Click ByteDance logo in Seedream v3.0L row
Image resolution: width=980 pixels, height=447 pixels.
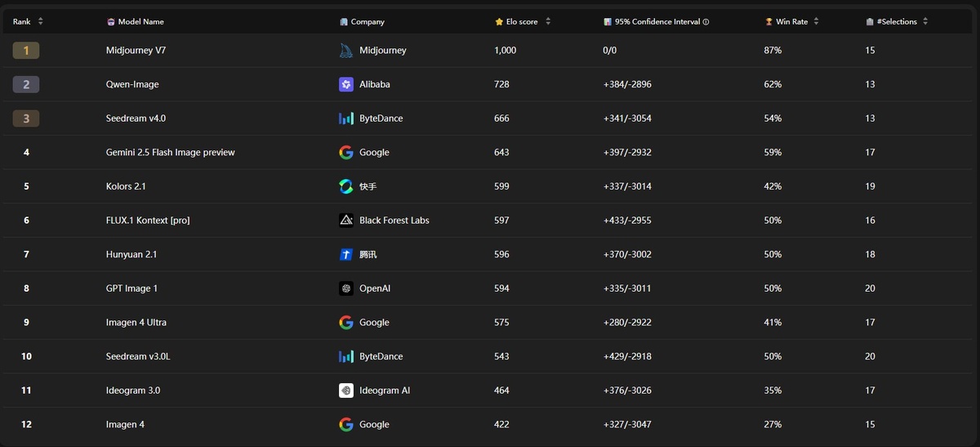click(346, 356)
